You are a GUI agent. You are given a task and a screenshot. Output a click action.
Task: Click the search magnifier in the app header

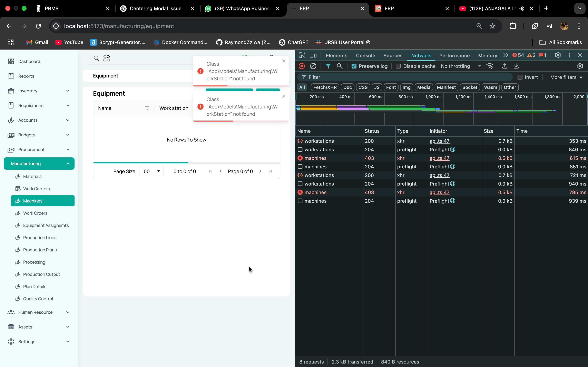point(96,59)
